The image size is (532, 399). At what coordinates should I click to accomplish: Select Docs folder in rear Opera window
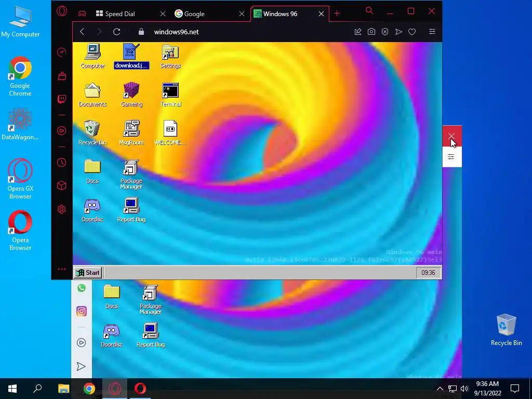[x=112, y=297]
